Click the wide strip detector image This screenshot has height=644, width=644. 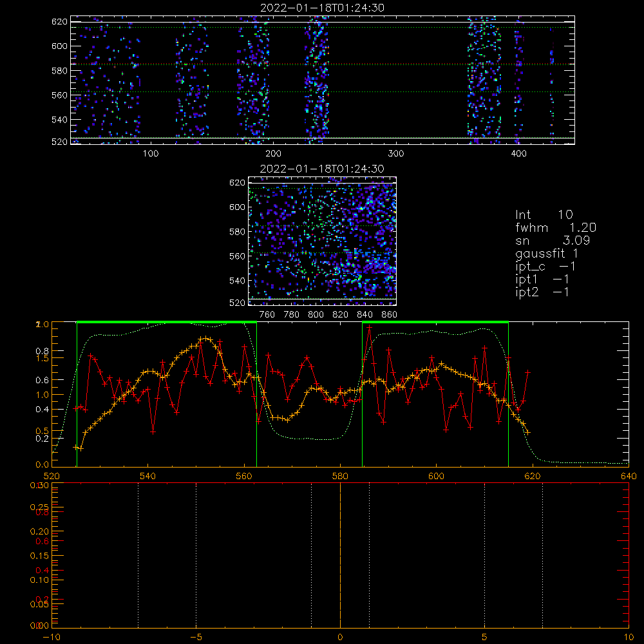click(323, 80)
